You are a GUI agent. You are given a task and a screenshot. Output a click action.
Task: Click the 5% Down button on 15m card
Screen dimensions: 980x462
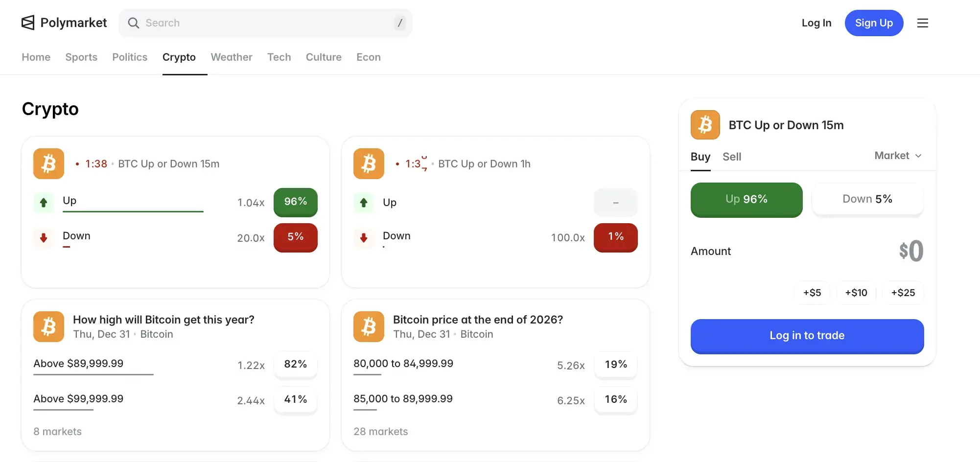click(296, 237)
